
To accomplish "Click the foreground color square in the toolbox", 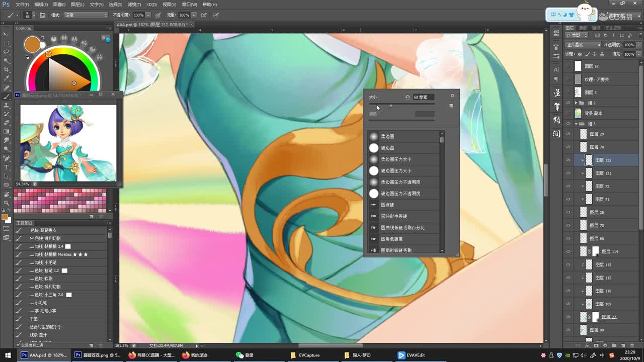I will pyautogui.click(x=5, y=217).
